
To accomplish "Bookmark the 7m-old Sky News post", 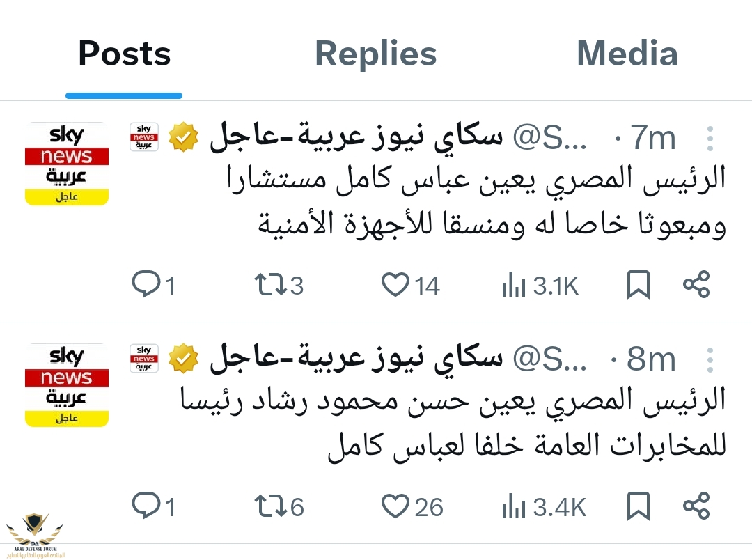I will pos(639,285).
